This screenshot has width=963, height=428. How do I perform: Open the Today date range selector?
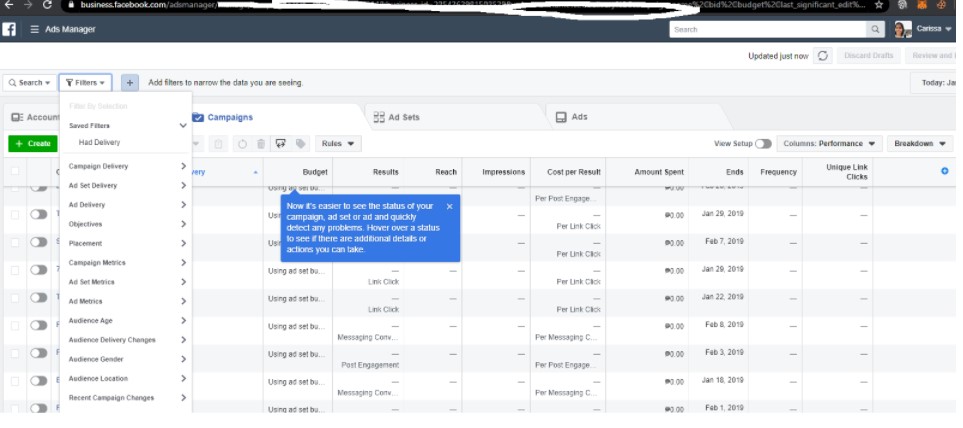coord(934,83)
